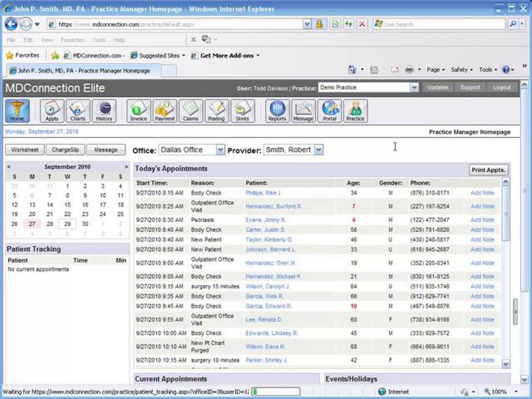Open the Demo Practice dropdown
The height and width of the screenshot is (399, 532).
click(x=414, y=88)
